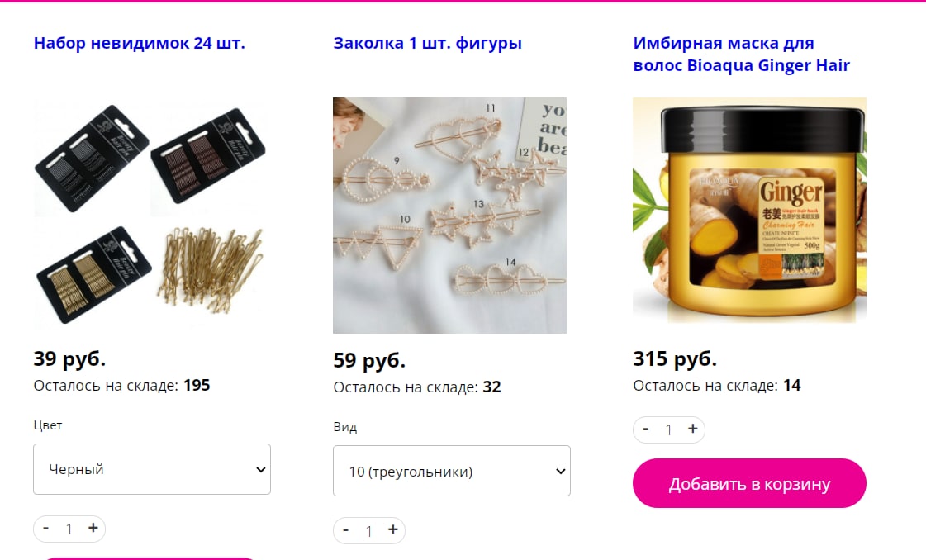Focus the quantity field for the Ginger mask
The width and height of the screenshot is (926, 560).
[x=669, y=429]
